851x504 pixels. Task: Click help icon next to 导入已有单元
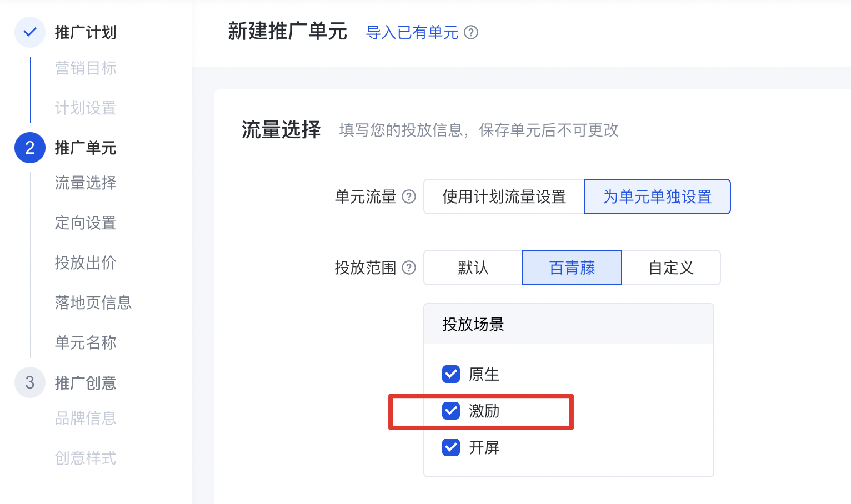[x=471, y=32]
